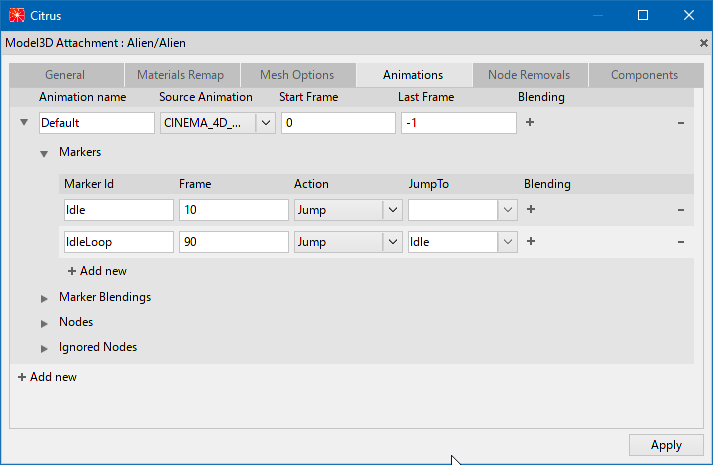
Task: Expand the Marker Blendings section
Action: pyautogui.click(x=44, y=298)
